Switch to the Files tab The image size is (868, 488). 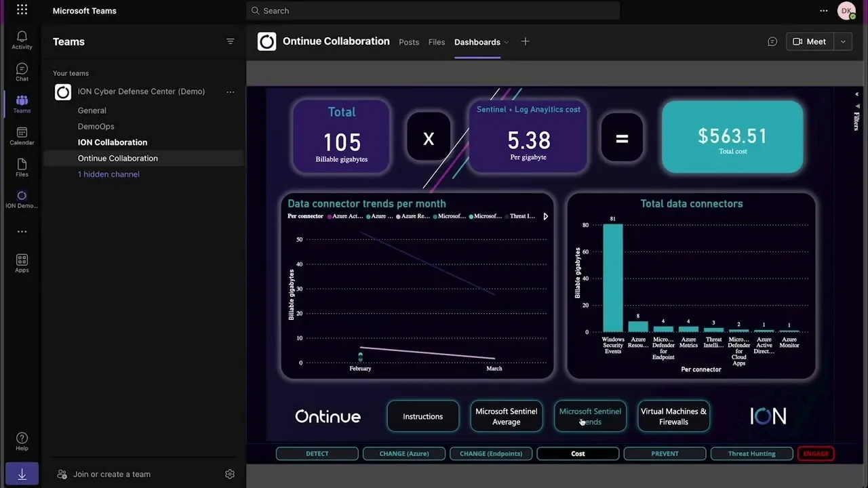point(437,42)
